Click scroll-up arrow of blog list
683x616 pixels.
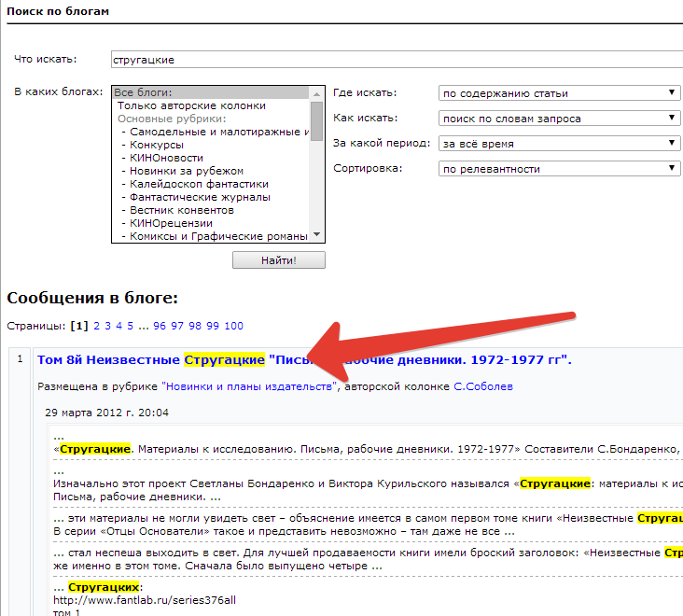coord(316,92)
